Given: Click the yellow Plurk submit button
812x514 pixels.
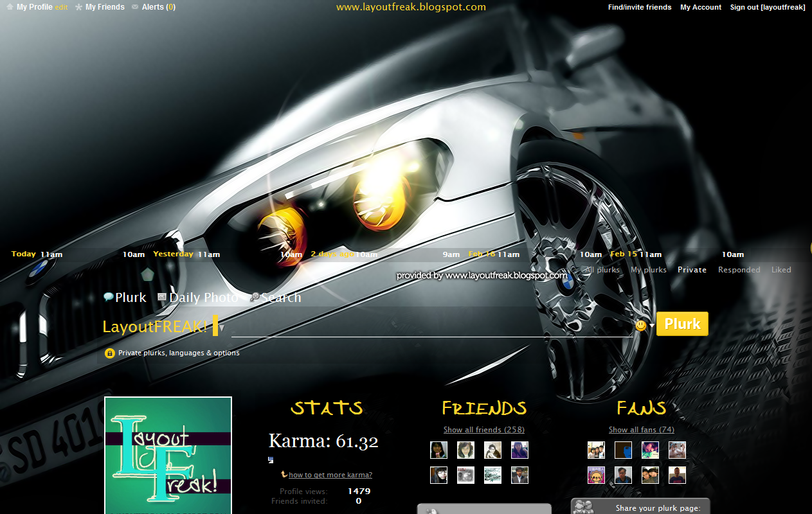Looking at the screenshot, I should (682, 324).
